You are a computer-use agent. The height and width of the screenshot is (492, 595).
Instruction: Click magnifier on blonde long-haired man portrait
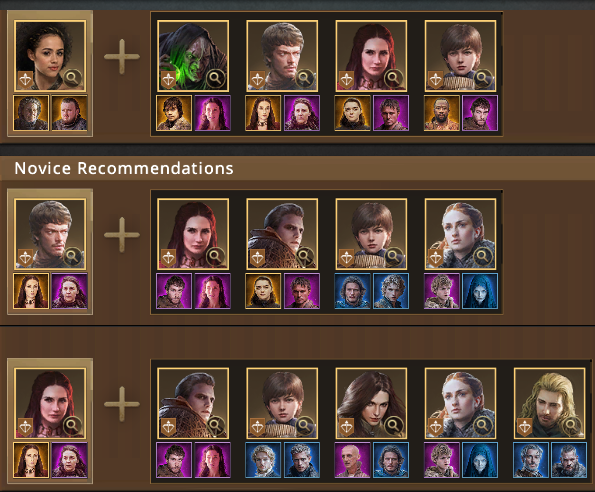[572, 426]
